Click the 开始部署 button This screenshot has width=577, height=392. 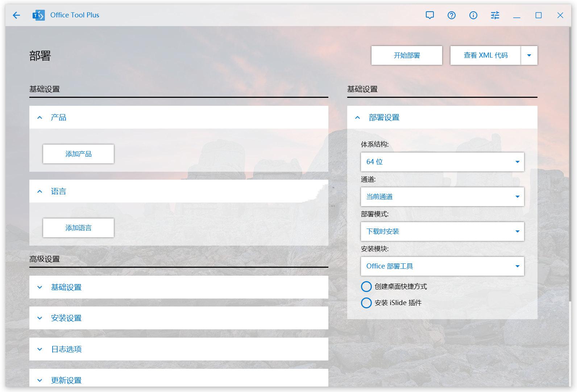point(407,55)
